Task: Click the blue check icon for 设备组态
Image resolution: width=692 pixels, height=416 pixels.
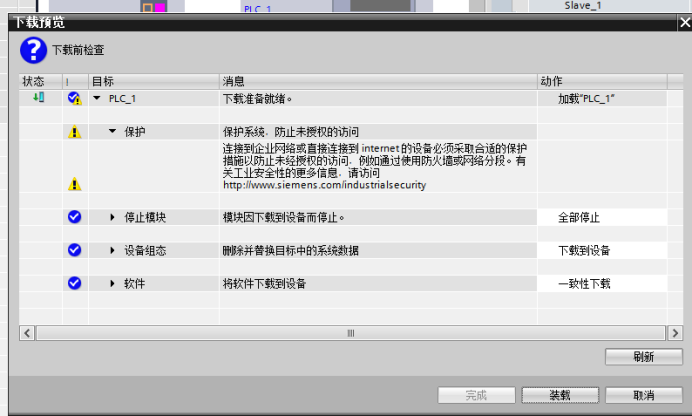Action: (x=75, y=250)
